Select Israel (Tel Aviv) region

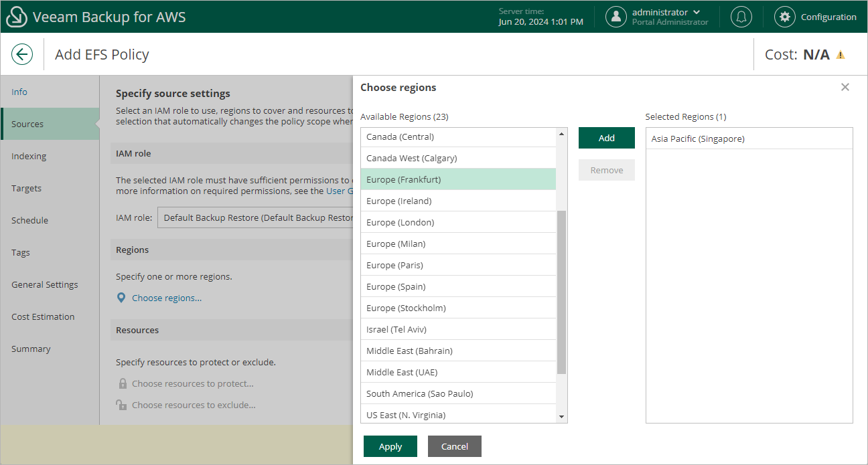click(x=458, y=329)
